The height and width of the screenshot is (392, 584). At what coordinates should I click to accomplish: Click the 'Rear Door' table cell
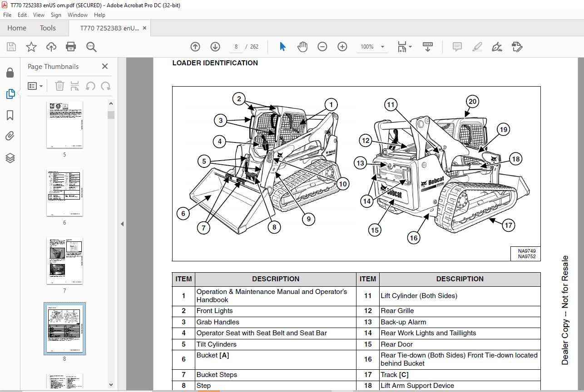click(x=460, y=344)
